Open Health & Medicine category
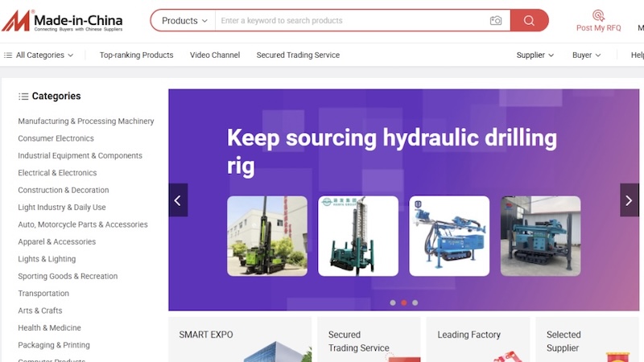This screenshot has height=362, width=644. (x=49, y=328)
